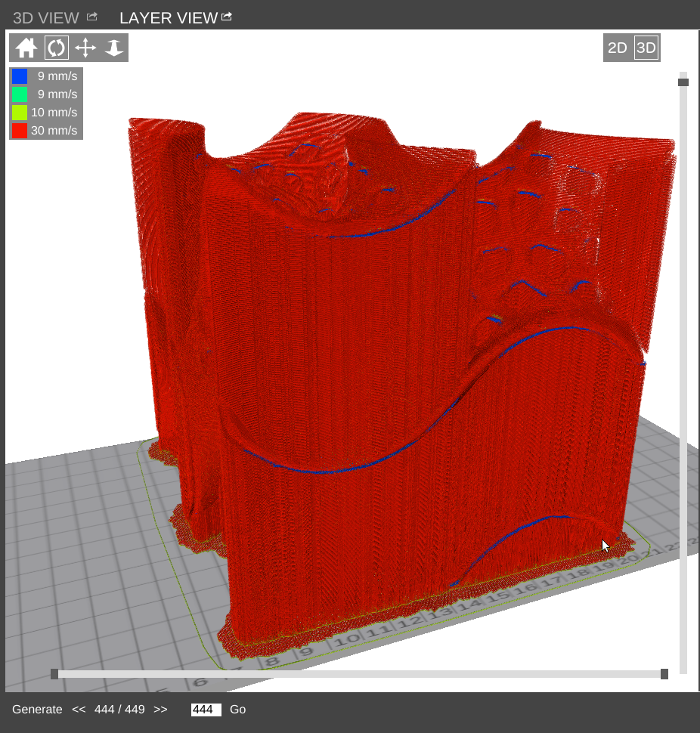
Task: Click the Generate button
Action: [x=37, y=710]
